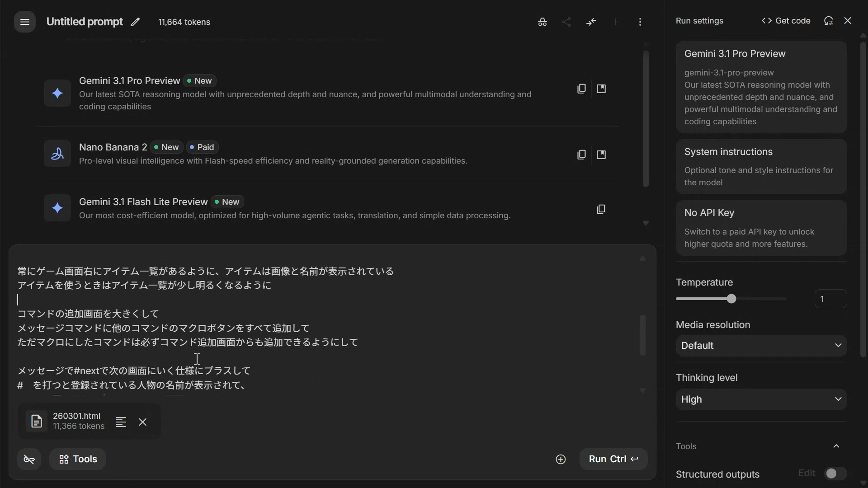Screen dimensions: 868x488
Task: Click the 'Untitled prompt' title text
Action: (x=85, y=22)
